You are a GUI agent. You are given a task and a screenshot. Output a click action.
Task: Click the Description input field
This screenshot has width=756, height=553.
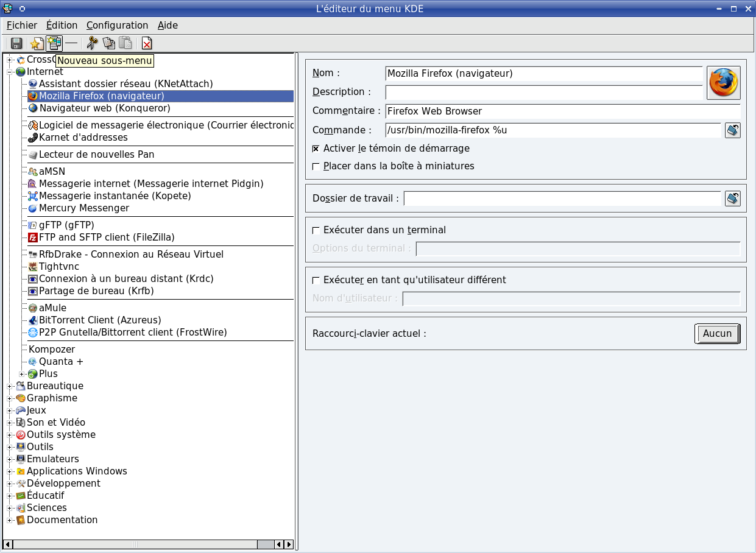point(544,92)
